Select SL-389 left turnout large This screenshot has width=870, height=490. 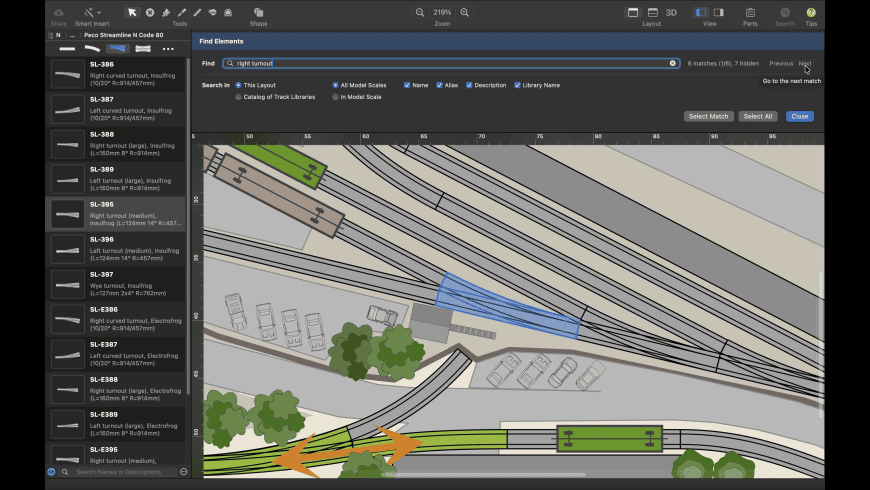click(x=115, y=179)
